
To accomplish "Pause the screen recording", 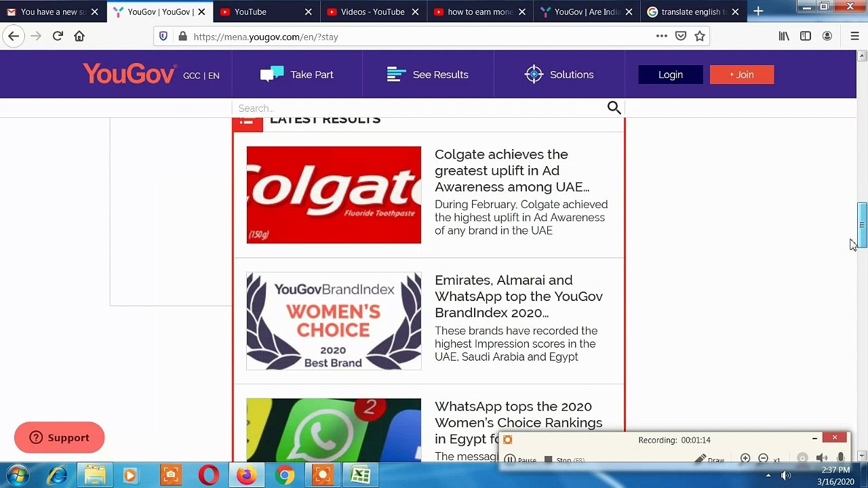I will 521,460.
